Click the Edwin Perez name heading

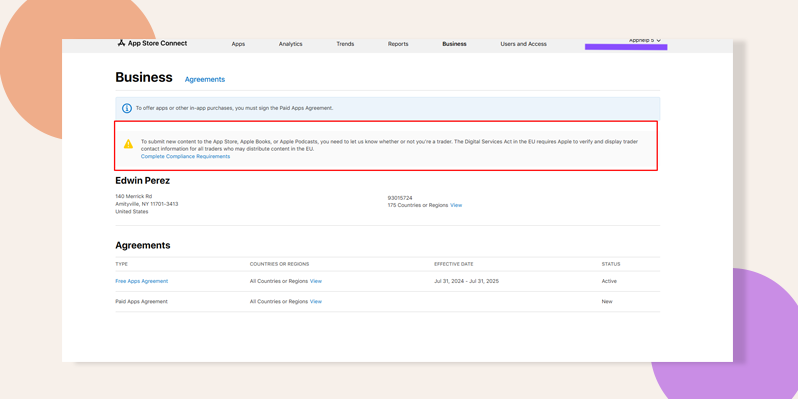[x=142, y=181]
